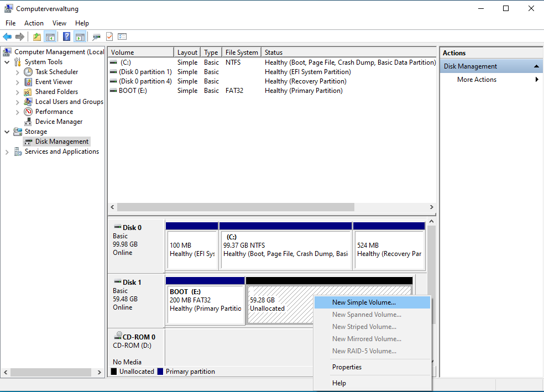Click the volume list horizontal scrollbar
Image resolution: width=544 pixels, height=392 pixels.
[236, 207]
